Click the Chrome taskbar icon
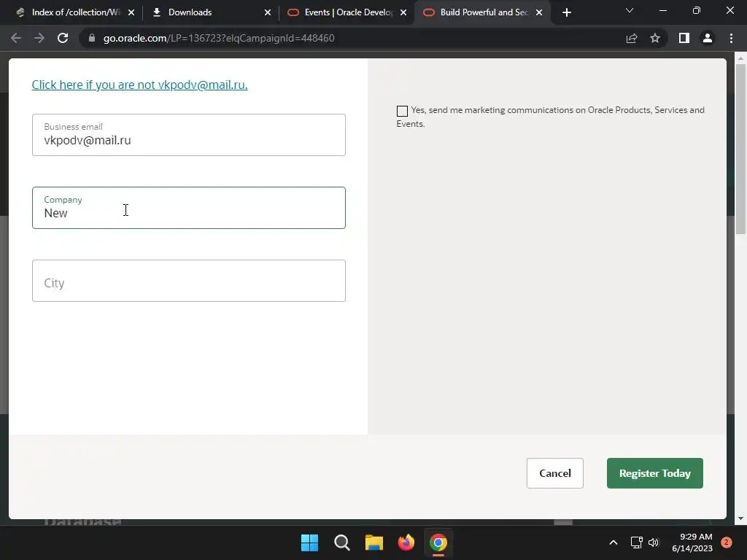Screen dimensions: 747x560 click(438, 542)
